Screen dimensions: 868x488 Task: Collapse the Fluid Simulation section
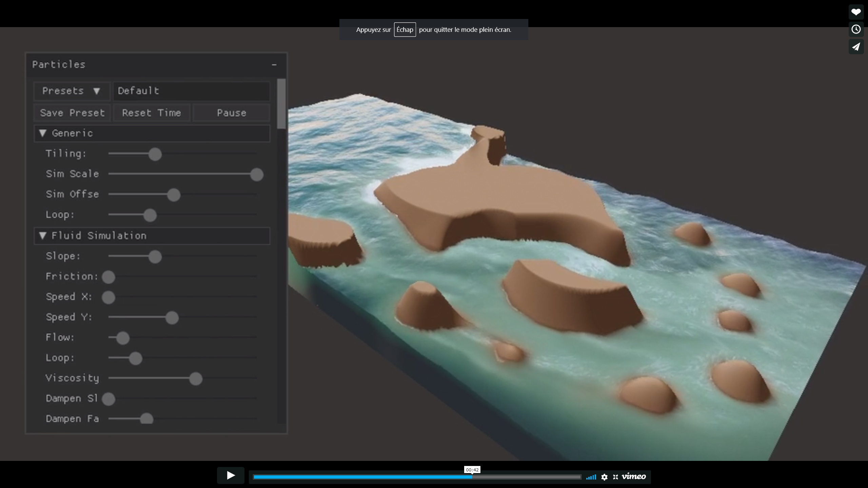point(152,236)
